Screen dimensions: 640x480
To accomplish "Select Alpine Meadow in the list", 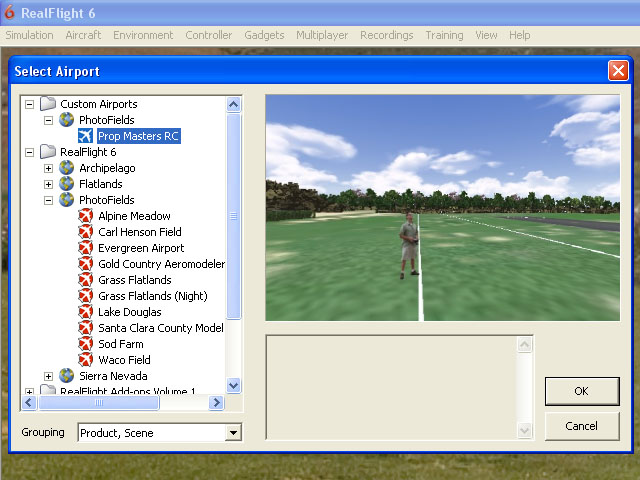I will tap(134, 216).
